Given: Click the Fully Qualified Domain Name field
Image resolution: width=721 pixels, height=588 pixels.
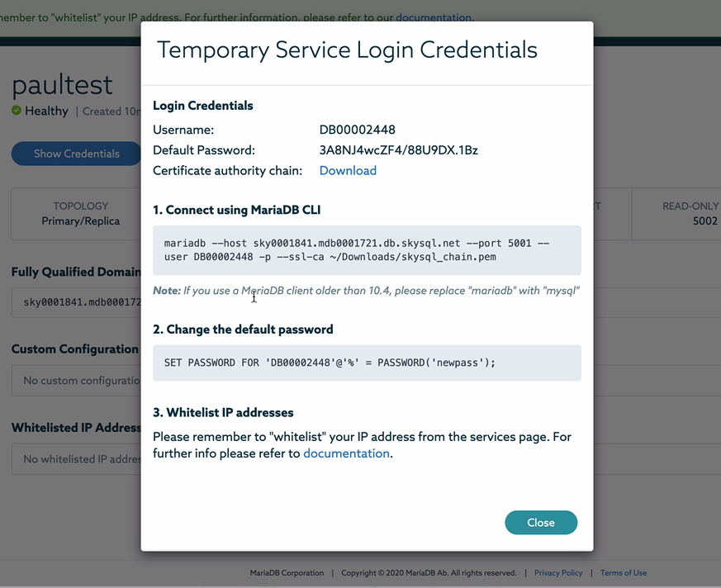Looking at the screenshot, I should click(76, 304).
